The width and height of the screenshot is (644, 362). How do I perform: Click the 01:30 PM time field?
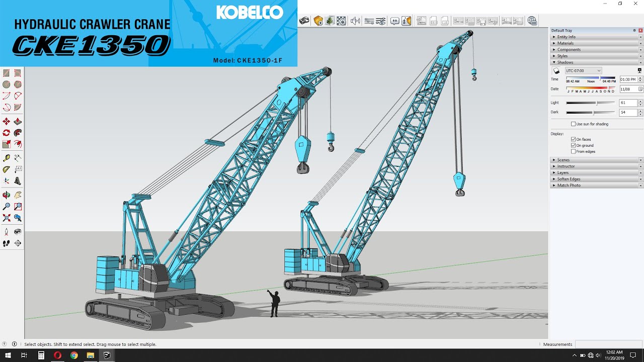tap(628, 79)
